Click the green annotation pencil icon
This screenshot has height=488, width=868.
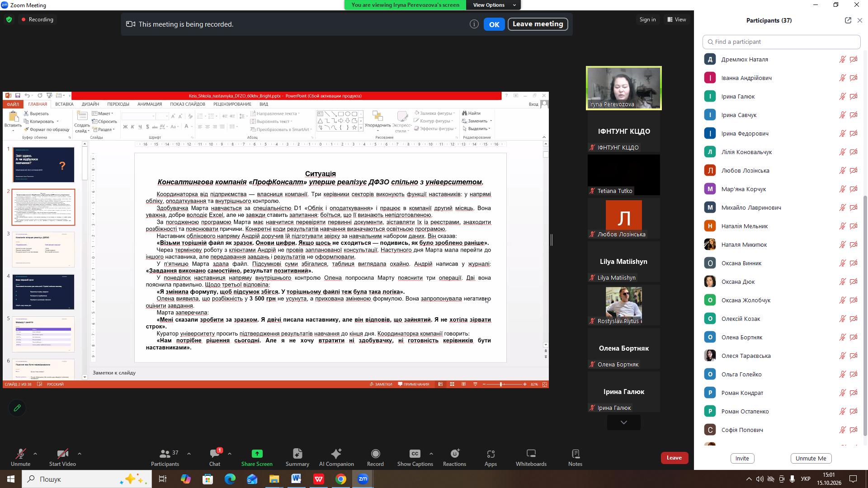(17, 408)
